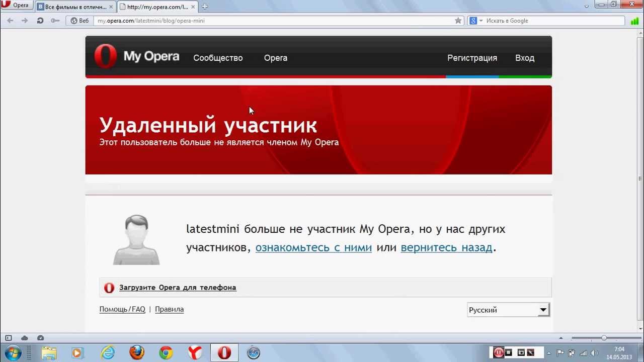Go forward to next page
644x362 pixels.
click(x=24, y=21)
